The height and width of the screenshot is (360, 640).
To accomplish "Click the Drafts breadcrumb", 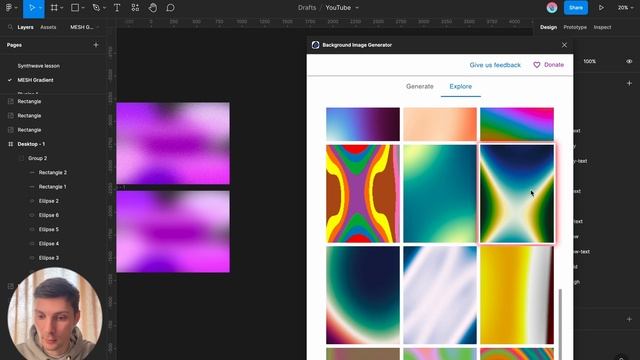I will click(x=307, y=8).
